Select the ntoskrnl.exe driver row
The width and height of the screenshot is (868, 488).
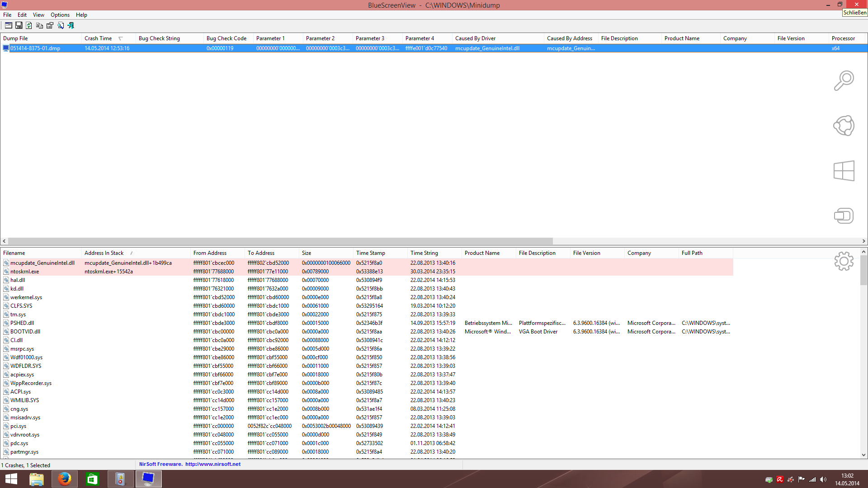tap(25, 272)
